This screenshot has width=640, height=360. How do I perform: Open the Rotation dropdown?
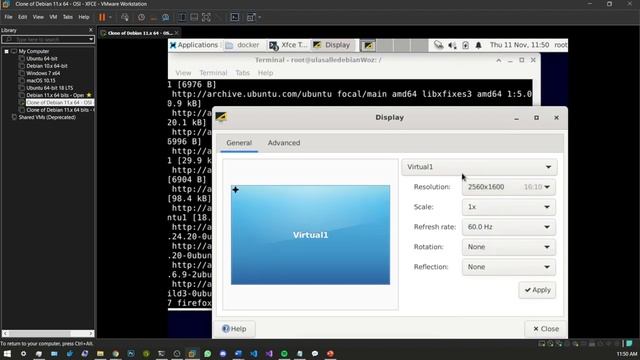pos(509,247)
